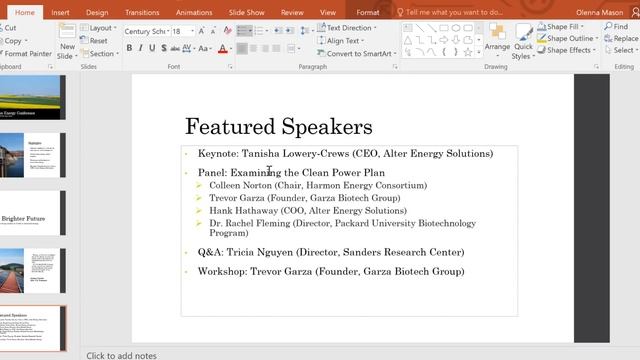
Task: Go to the Animations tab
Action: (x=194, y=13)
